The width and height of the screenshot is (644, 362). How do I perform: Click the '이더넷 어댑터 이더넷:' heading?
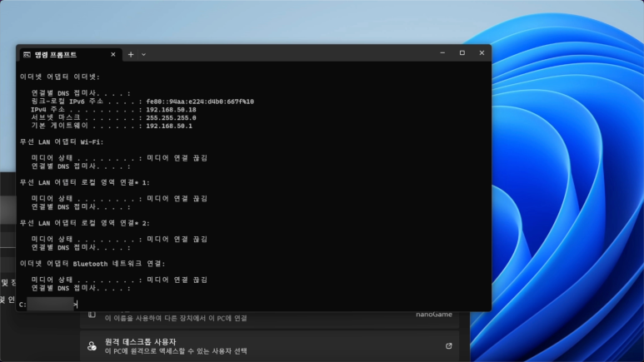[x=60, y=77]
